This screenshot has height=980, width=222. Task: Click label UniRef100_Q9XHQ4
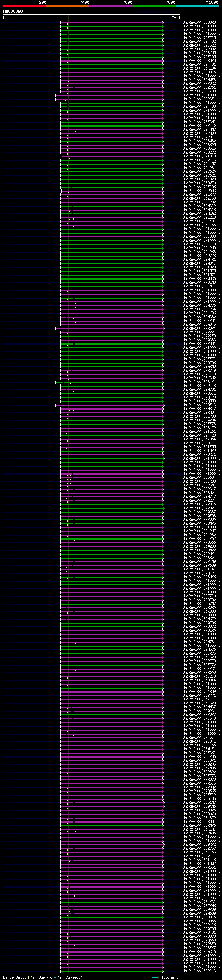coord(199,412)
